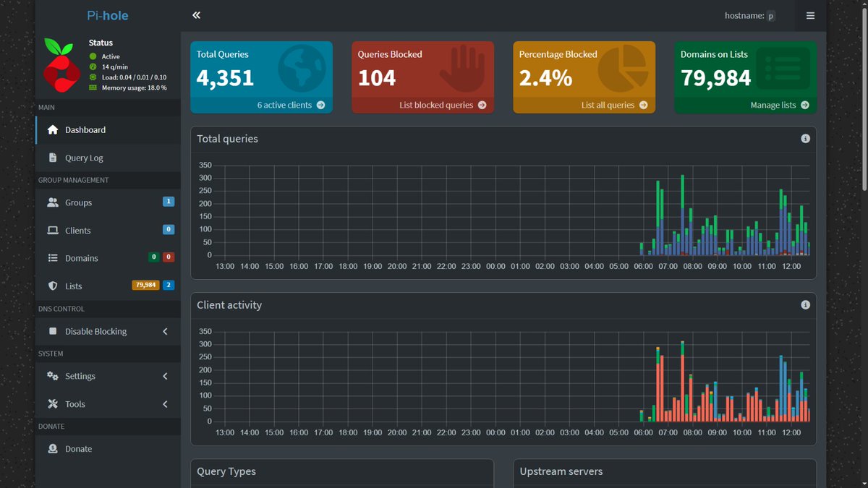Click arrow icon beside List all queries
868x488 pixels.
coord(643,105)
